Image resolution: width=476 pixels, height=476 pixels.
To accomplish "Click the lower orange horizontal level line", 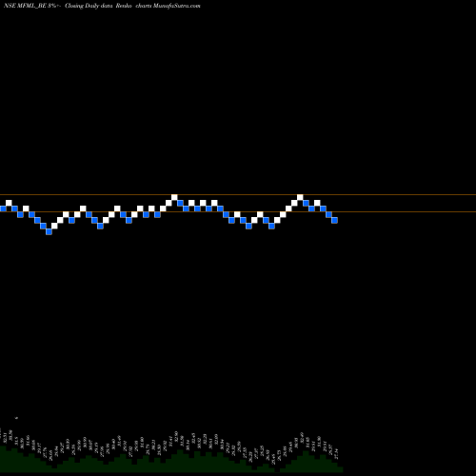I will tap(238, 211).
